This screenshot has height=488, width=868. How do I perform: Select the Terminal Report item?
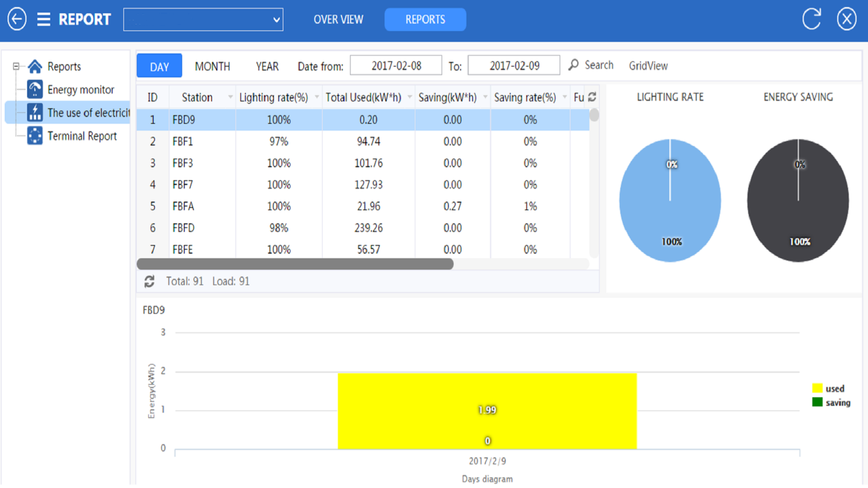point(82,136)
